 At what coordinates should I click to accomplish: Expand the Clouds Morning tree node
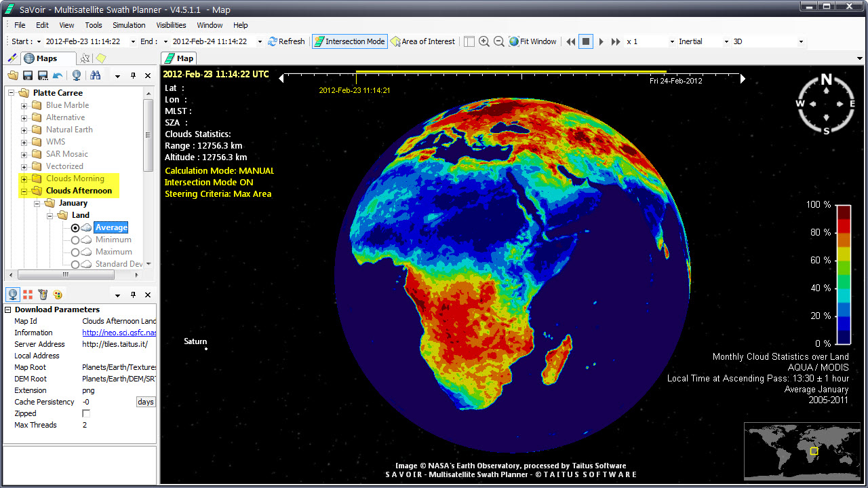tap(24, 179)
